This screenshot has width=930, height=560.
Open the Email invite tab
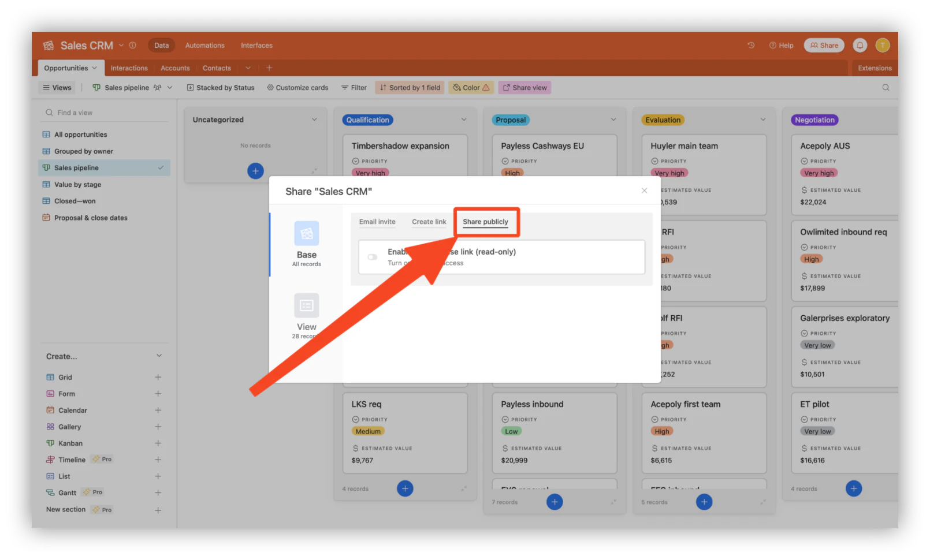pos(377,222)
